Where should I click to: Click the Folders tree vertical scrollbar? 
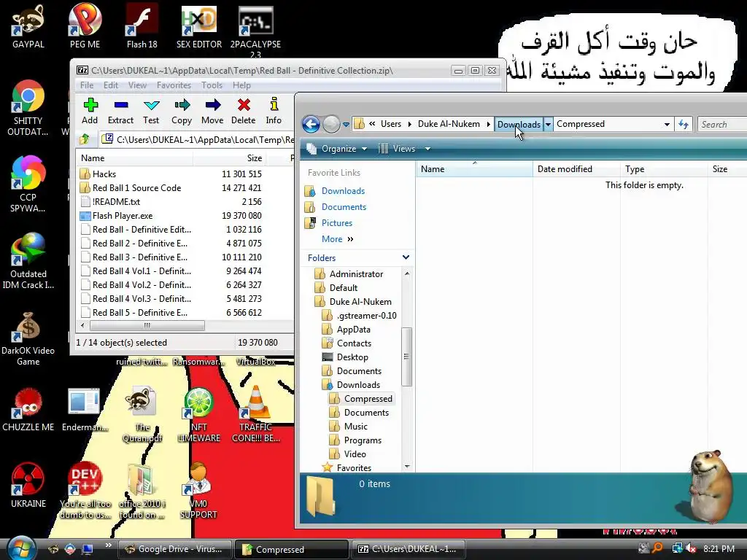click(x=406, y=356)
